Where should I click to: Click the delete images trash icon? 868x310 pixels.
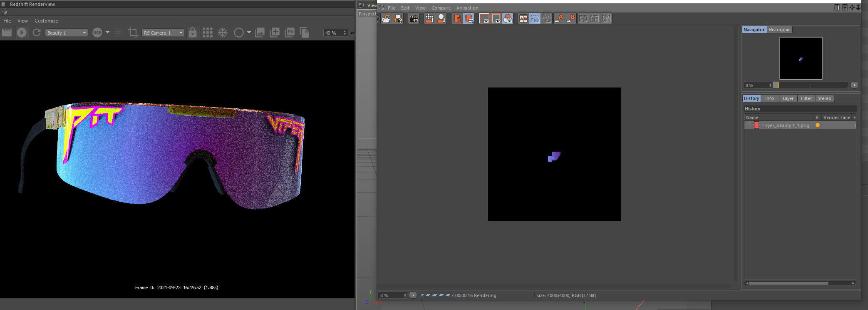tap(457, 18)
